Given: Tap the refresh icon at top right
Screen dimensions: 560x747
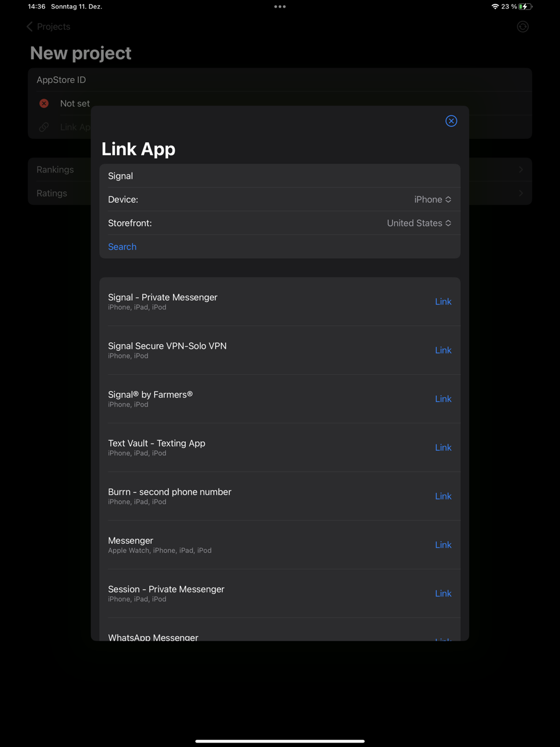Looking at the screenshot, I should pos(522,26).
